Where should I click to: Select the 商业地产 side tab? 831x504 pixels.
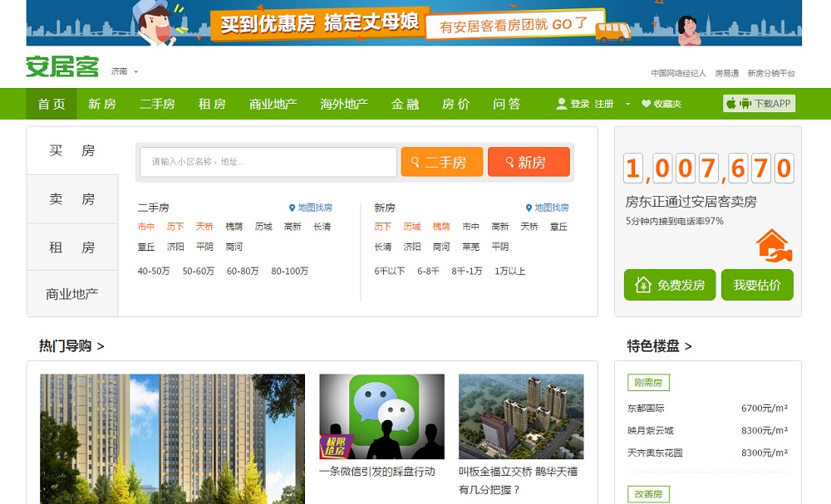(x=72, y=294)
